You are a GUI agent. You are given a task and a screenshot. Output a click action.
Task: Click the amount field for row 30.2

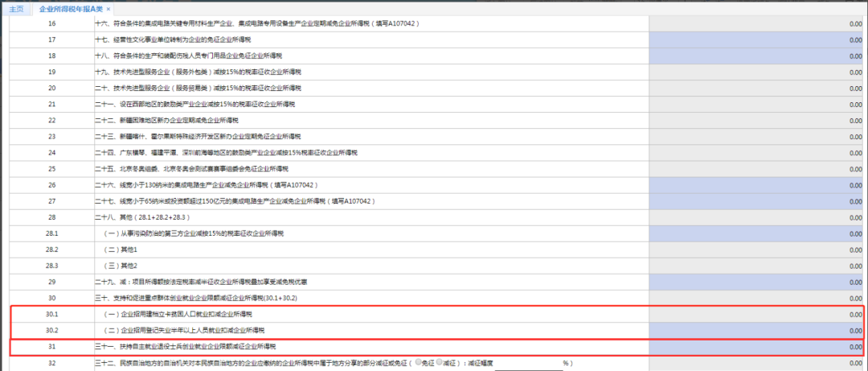(x=756, y=330)
